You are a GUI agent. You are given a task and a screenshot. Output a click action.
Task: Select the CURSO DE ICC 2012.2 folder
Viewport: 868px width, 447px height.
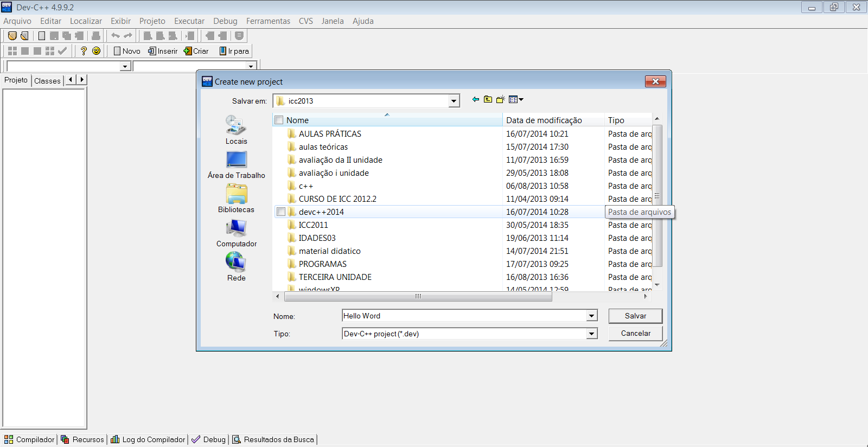click(x=337, y=199)
